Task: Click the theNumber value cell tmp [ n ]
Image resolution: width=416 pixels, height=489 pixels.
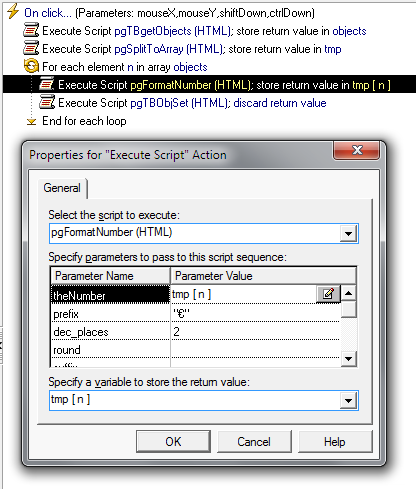Action: coord(243,294)
